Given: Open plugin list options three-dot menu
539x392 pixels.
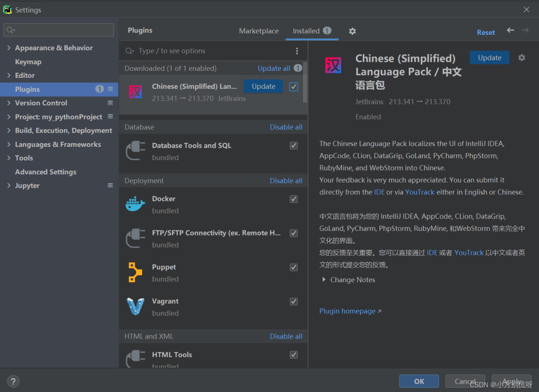Looking at the screenshot, I should coord(297,51).
